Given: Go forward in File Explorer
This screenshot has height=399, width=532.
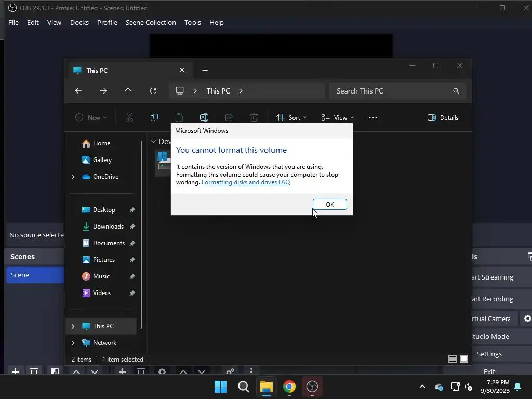Looking at the screenshot, I should [103, 91].
